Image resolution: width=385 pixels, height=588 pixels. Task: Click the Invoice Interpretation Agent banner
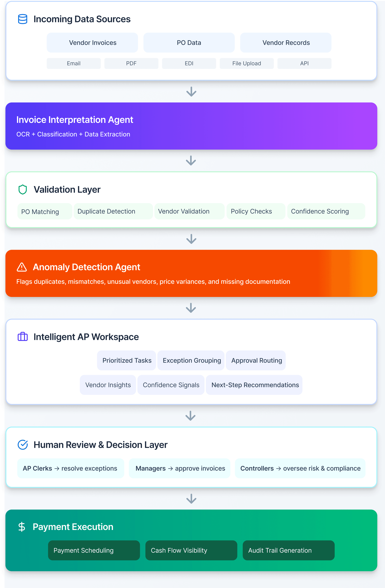(191, 126)
